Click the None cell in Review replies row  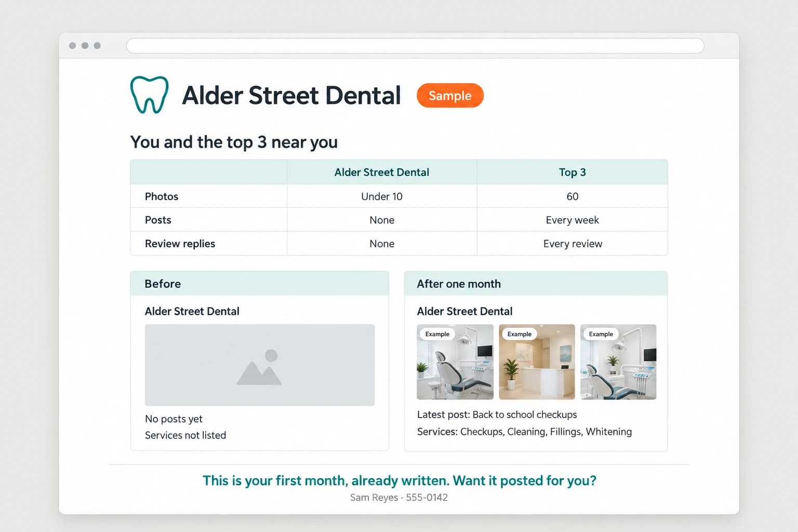pyautogui.click(x=382, y=244)
